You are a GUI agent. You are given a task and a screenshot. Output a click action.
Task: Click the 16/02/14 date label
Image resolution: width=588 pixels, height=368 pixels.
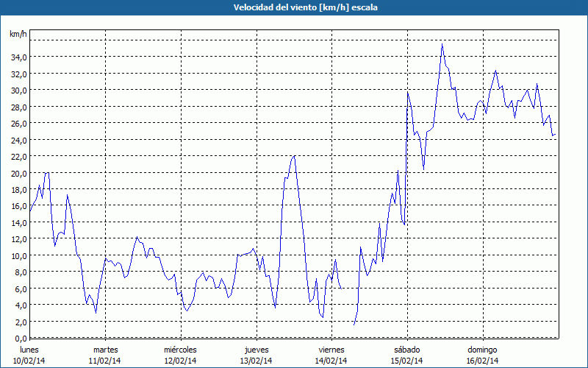482,361
